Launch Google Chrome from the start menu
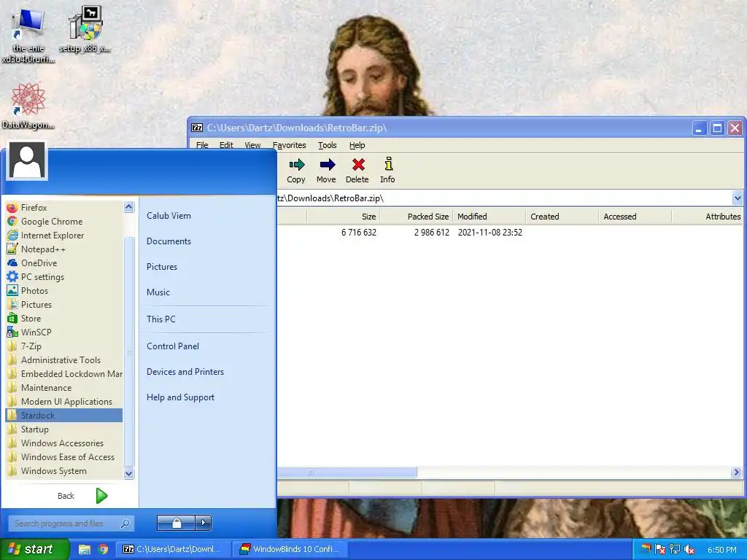 tap(64, 222)
